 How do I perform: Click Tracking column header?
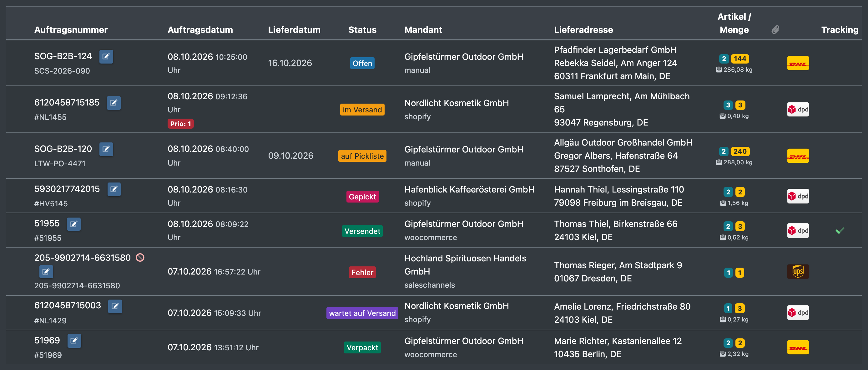click(840, 30)
